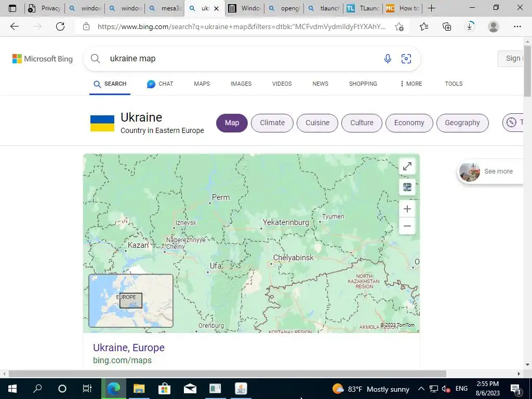The width and height of the screenshot is (532, 399).
Task: Open the TOOLS option
Action: tap(454, 84)
